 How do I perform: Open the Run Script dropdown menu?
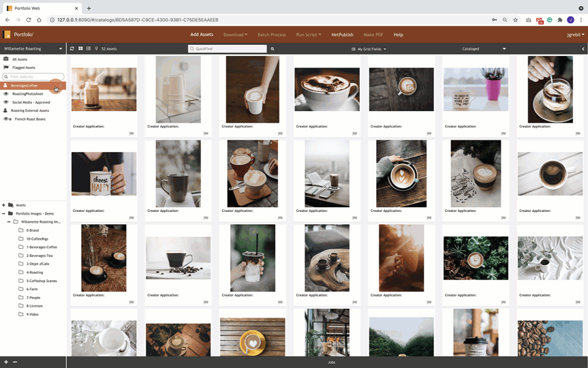[x=309, y=35]
